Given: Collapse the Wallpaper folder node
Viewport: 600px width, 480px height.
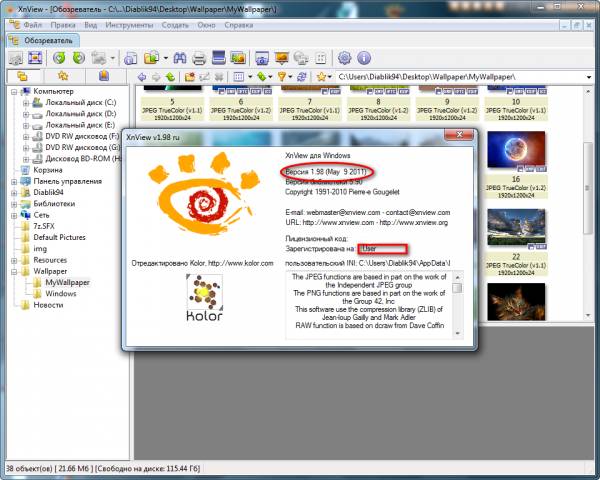Looking at the screenshot, I should 14,272.
